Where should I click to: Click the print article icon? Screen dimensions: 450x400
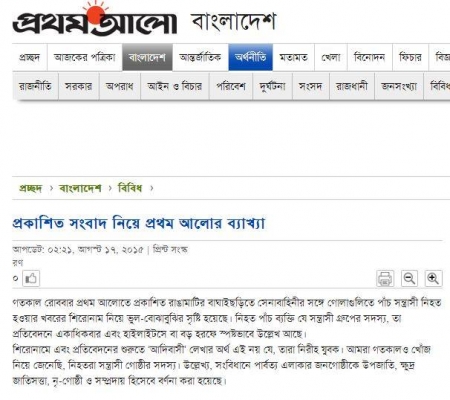[x=385, y=278]
